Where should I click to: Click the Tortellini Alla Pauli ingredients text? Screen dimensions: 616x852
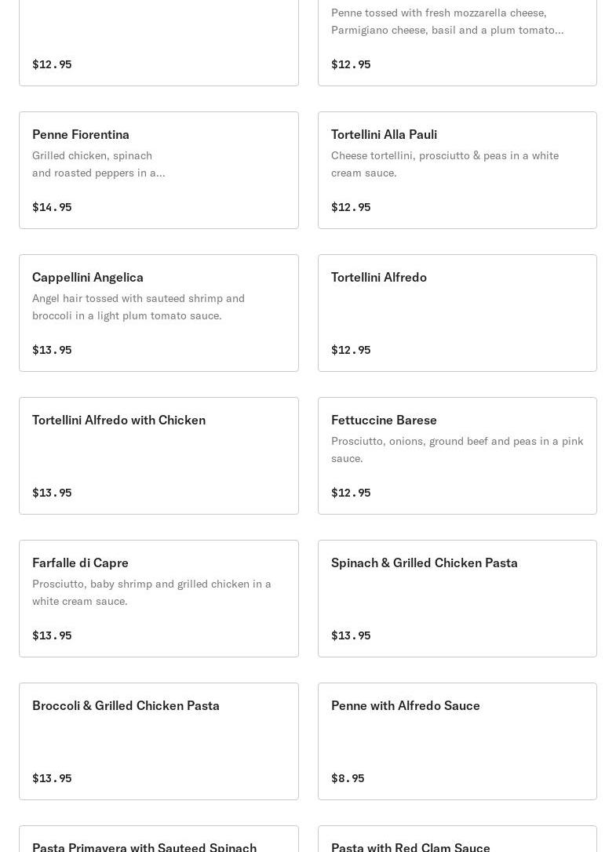[x=445, y=164]
